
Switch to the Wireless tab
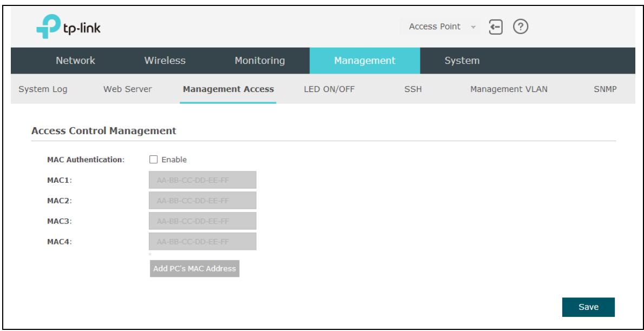click(165, 61)
